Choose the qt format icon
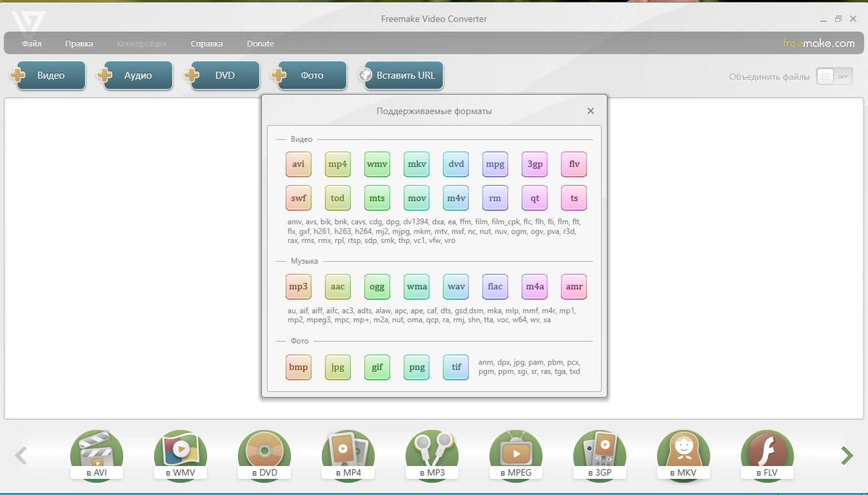This screenshot has height=495, width=868. [535, 198]
